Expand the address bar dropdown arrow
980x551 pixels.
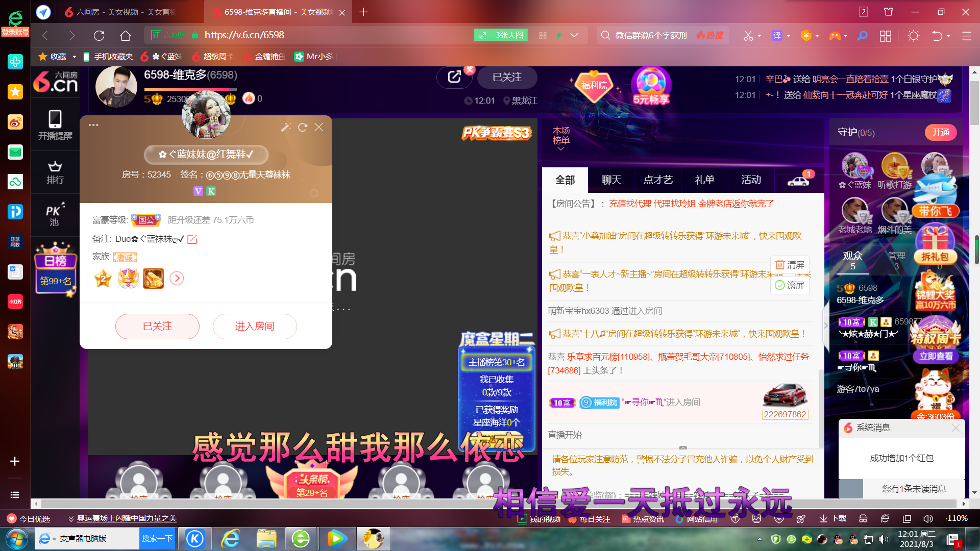(574, 35)
